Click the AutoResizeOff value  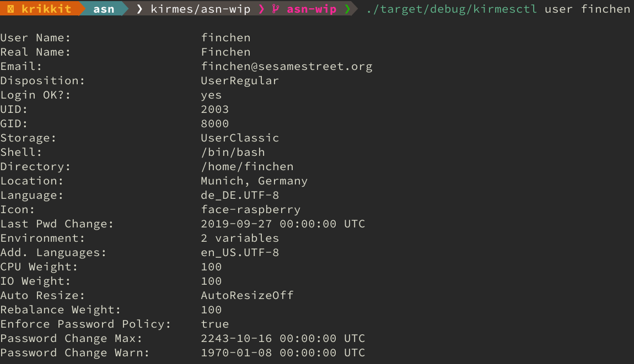(247, 296)
